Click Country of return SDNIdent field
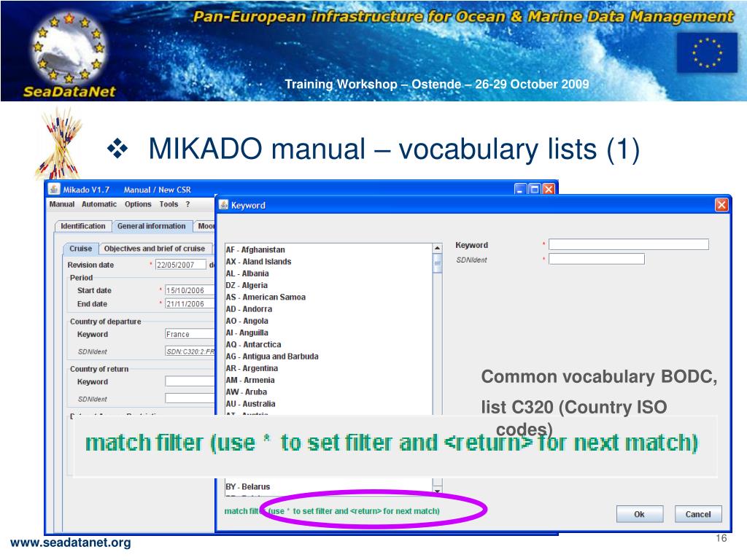Screen dimensions: 747x560 click(x=190, y=399)
